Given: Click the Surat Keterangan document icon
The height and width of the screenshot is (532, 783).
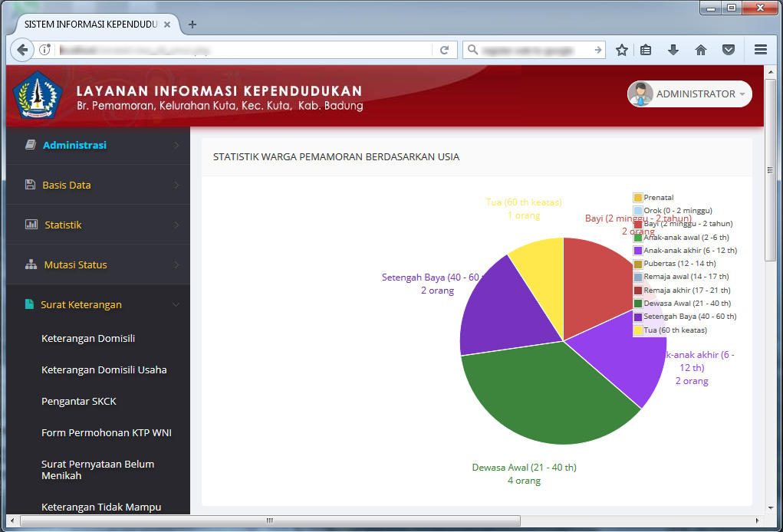Looking at the screenshot, I should coord(30,304).
